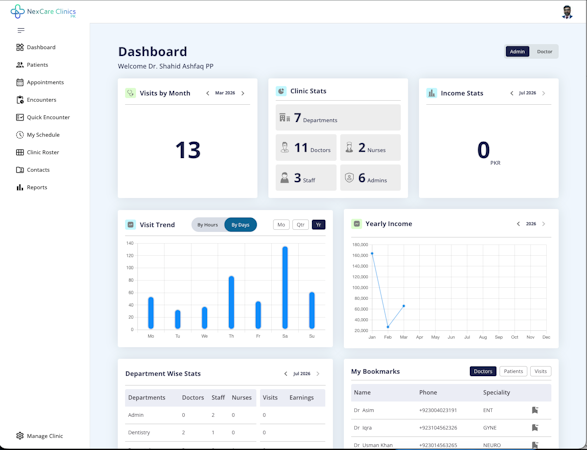The height and width of the screenshot is (450, 587).
Task: Open the Appointments calendar icon
Action: 20,82
